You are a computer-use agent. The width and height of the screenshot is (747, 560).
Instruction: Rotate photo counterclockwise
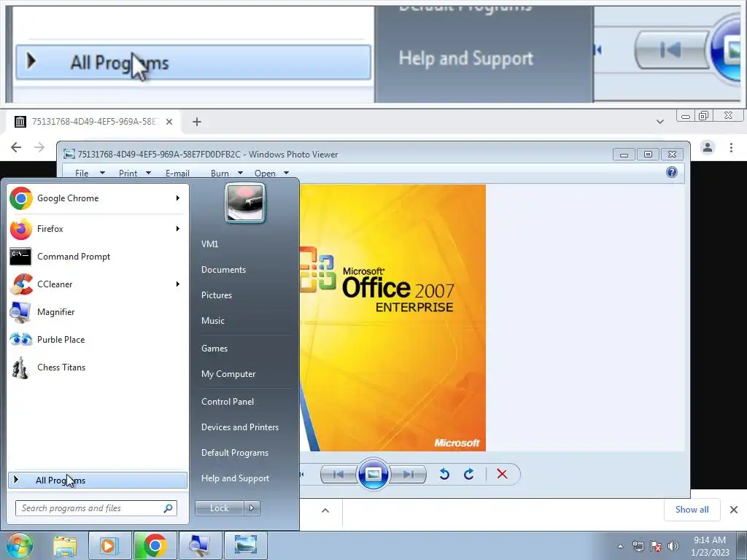tap(444, 474)
